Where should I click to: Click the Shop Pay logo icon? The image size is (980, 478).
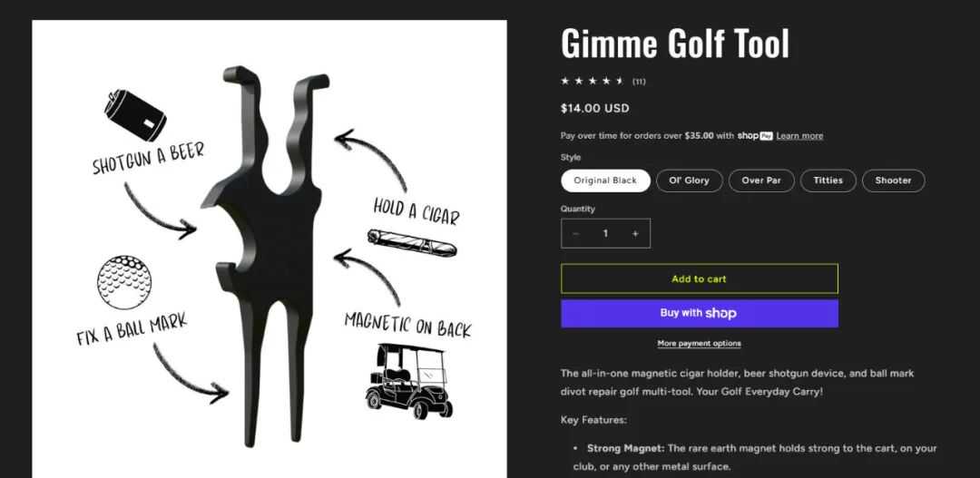point(755,135)
